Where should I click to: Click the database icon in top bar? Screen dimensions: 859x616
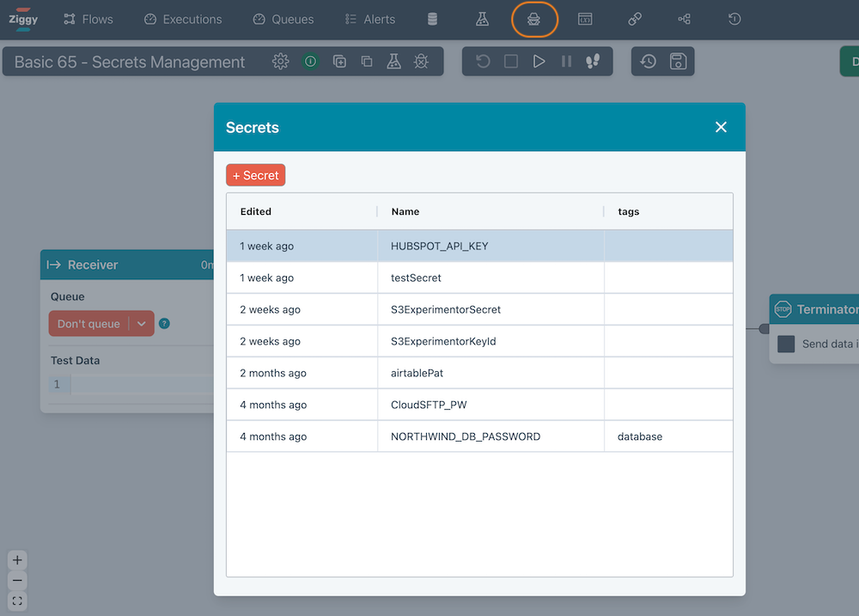[x=432, y=19]
